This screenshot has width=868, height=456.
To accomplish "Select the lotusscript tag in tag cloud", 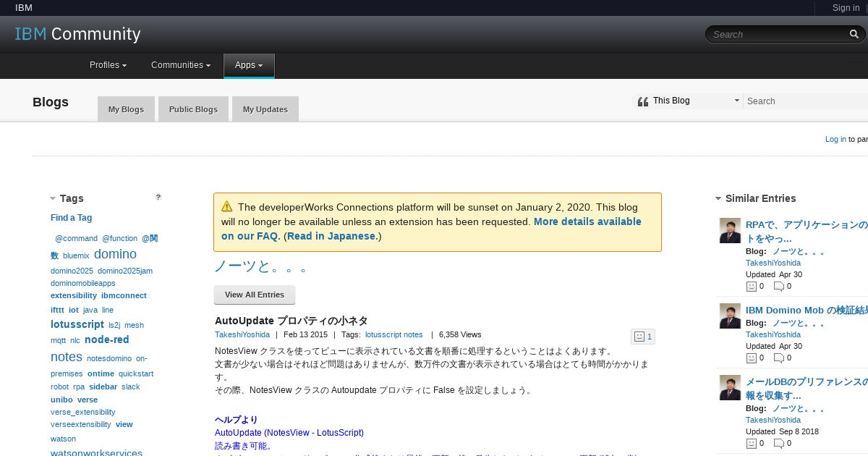I will pos(77,324).
